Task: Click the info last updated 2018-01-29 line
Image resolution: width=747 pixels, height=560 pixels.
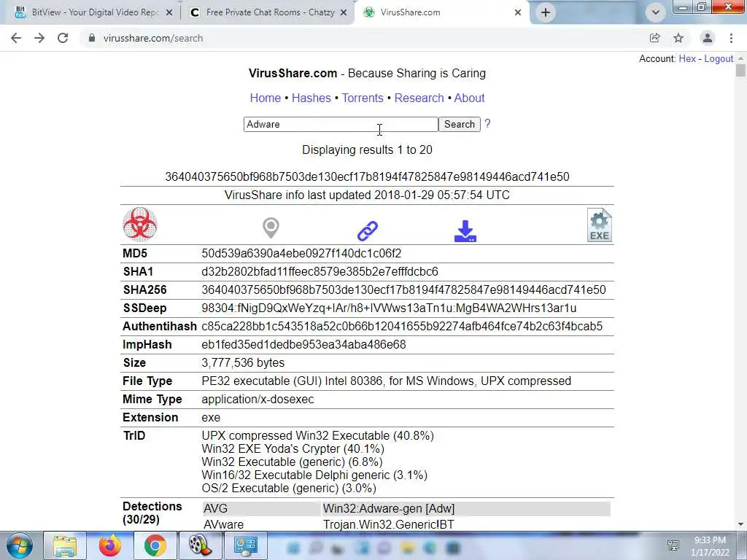Action: coord(368,195)
